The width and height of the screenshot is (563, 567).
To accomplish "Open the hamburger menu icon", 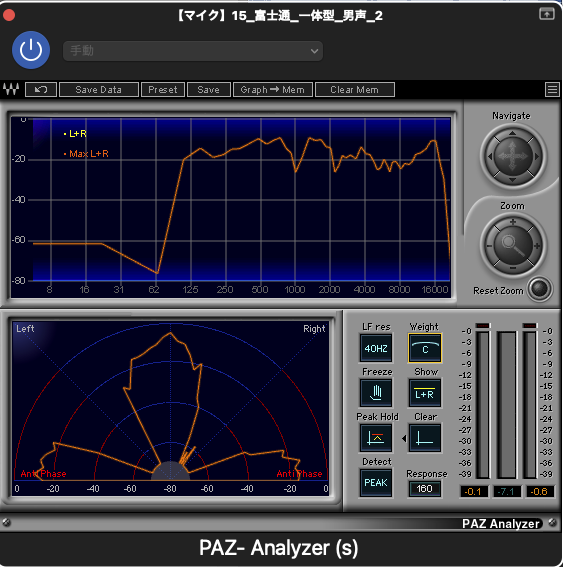I will (x=552, y=89).
